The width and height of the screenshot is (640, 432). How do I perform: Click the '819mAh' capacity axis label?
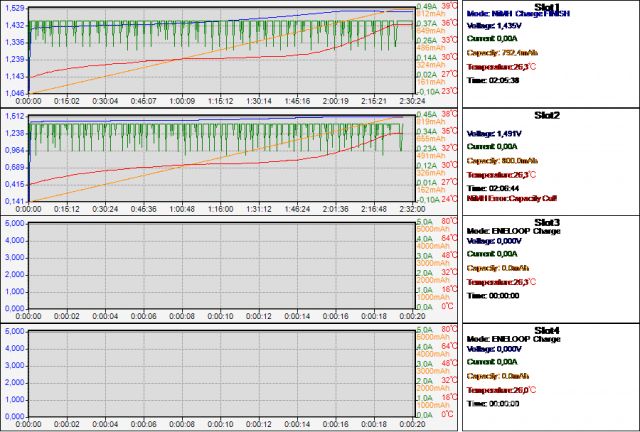tap(431, 121)
